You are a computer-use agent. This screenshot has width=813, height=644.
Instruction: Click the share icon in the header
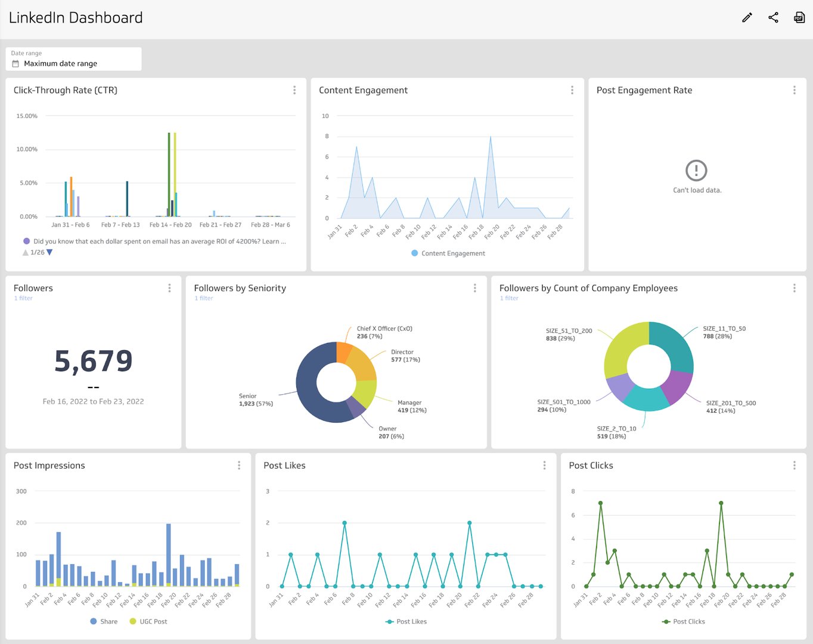pos(773,17)
